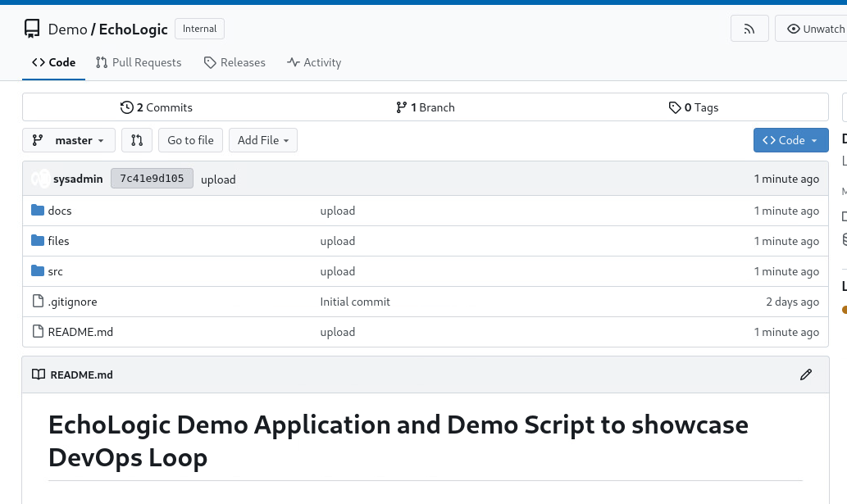Click the sysadmin avatar image
This screenshot has width=847, height=504.
pos(40,179)
